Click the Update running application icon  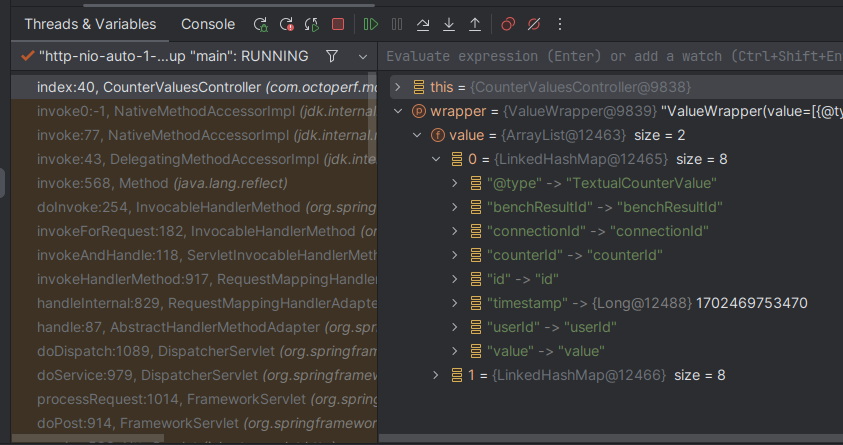click(x=312, y=24)
